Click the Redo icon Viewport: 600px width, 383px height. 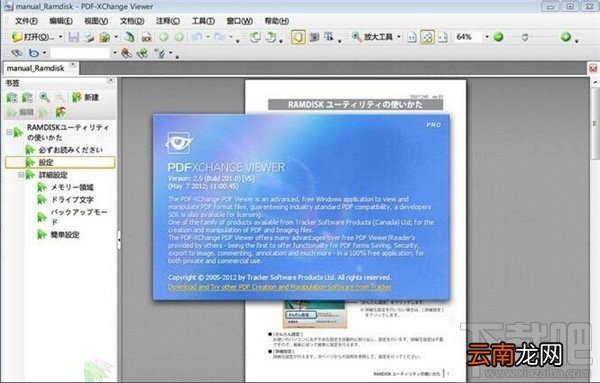tap(220, 37)
